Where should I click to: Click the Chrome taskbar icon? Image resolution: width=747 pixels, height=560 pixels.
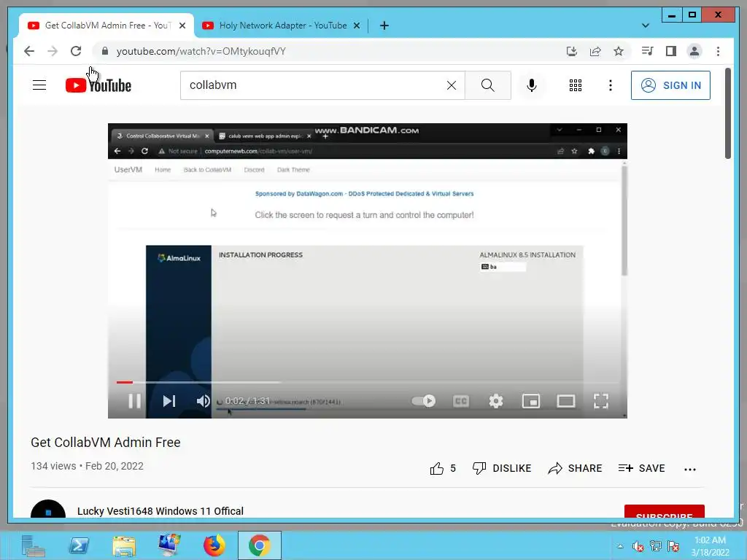point(260,545)
